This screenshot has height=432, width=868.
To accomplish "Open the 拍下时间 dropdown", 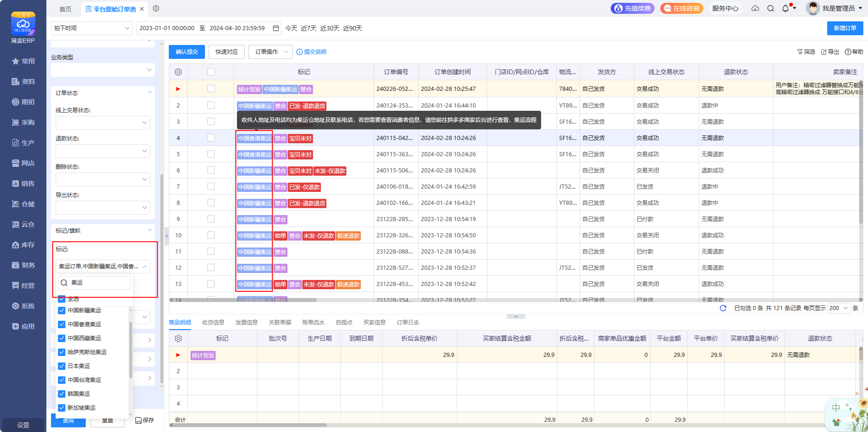I will [92, 28].
